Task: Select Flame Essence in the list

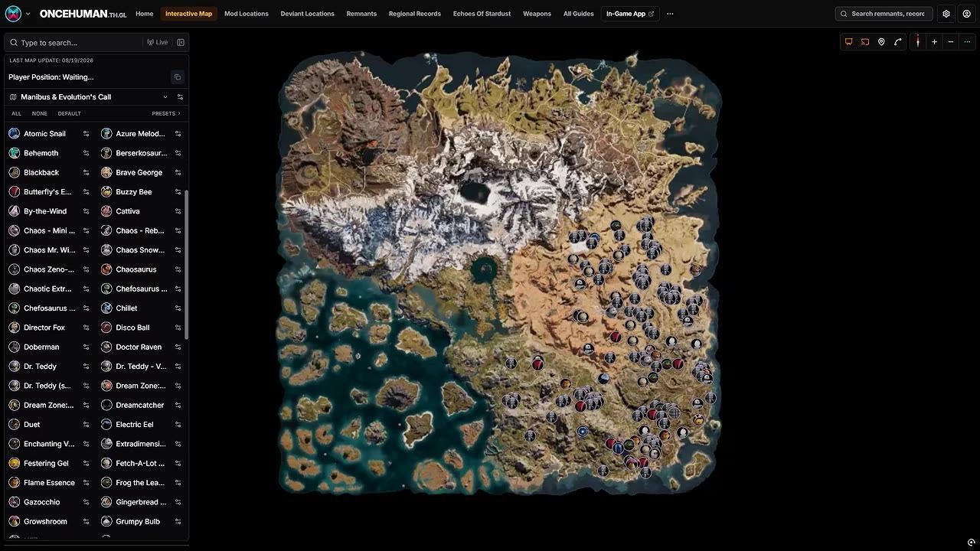Action: coord(49,483)
